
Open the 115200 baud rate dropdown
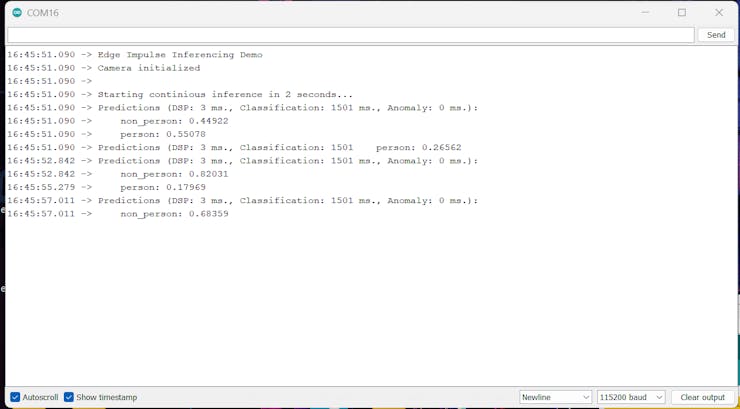coord(631,397)
